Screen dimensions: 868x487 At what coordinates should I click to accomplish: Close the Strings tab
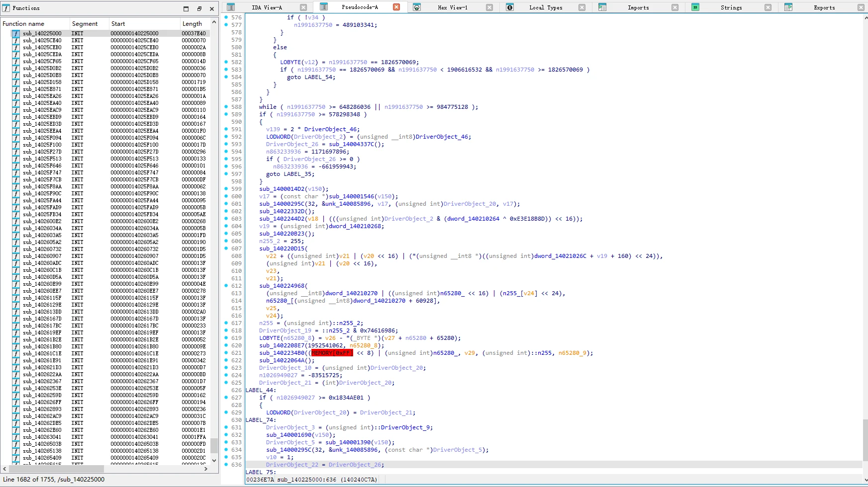tap(768, 7)
